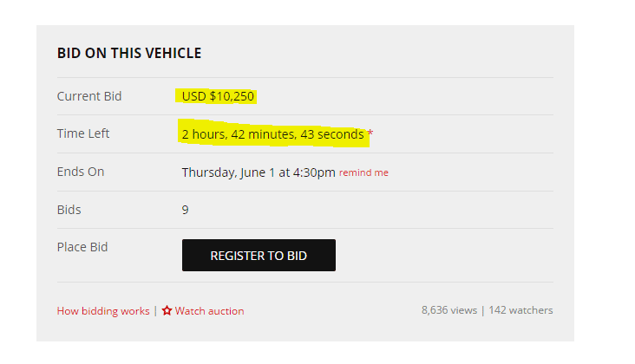This screenshot has height=364, width=635.
Task: Select the highlighted USD $10,250 bid amount
Action: pyautogui.click(x=218, y=96)
